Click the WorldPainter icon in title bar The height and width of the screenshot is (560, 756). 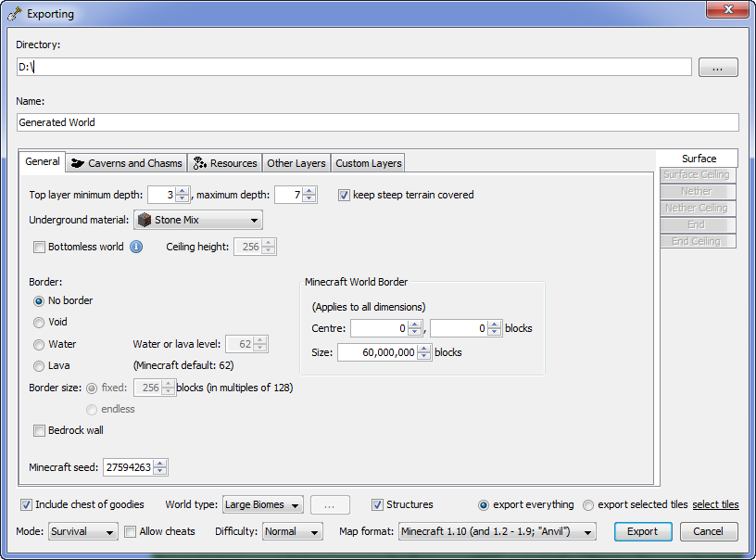click(12, 14)
